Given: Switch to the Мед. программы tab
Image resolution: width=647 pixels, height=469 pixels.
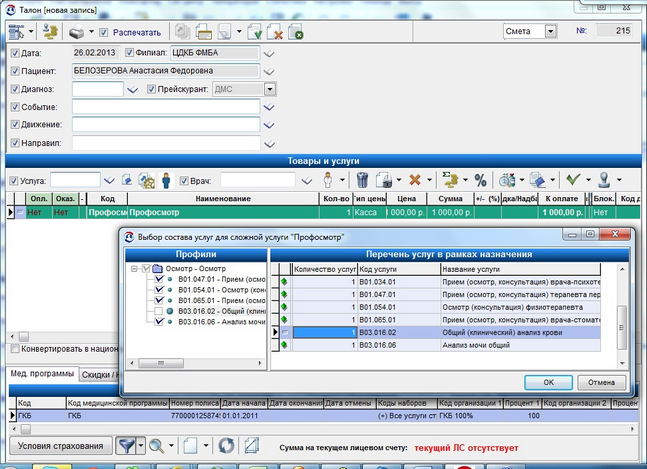Looking at the screenshot, I should point(42,374).
